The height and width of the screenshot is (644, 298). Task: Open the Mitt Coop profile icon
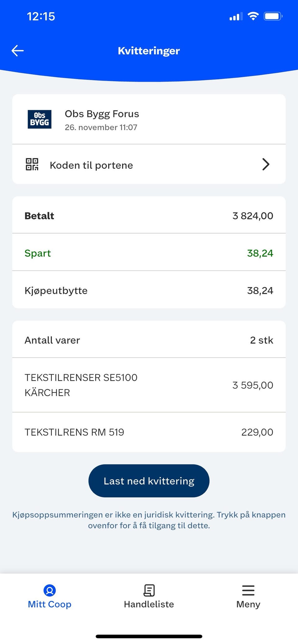point(50,590)
